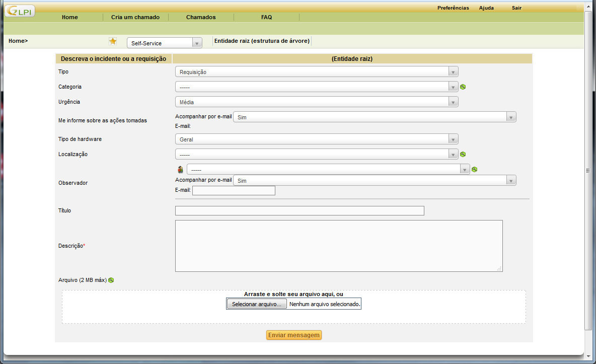Expand the Urgência dropdown set to Média
Image resolution: width=596 pixels, height=364 pixels.
(x=316, y=102)
